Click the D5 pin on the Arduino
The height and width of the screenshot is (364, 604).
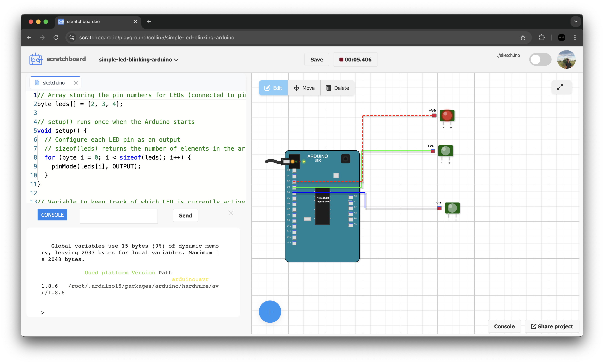point(294,198)
